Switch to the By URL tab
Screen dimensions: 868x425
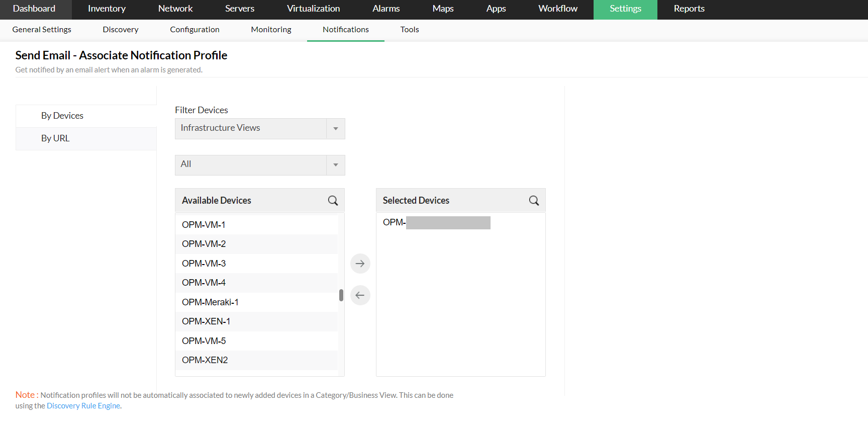coord(55,138)
